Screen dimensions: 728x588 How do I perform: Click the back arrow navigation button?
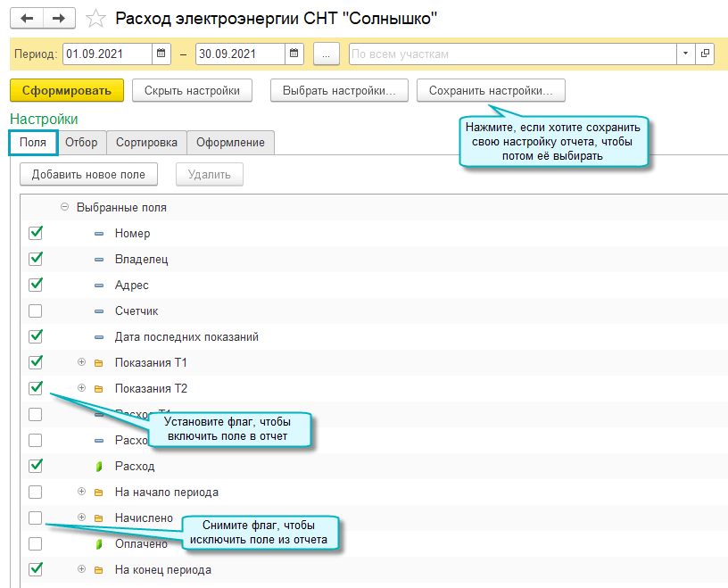(27, 19)
